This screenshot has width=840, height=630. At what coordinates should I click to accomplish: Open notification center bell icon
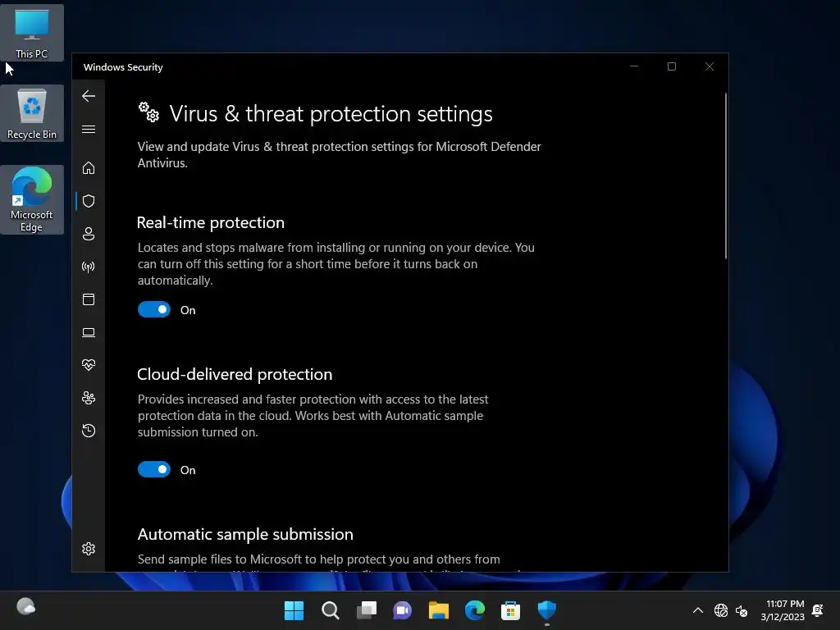[818, 610]
